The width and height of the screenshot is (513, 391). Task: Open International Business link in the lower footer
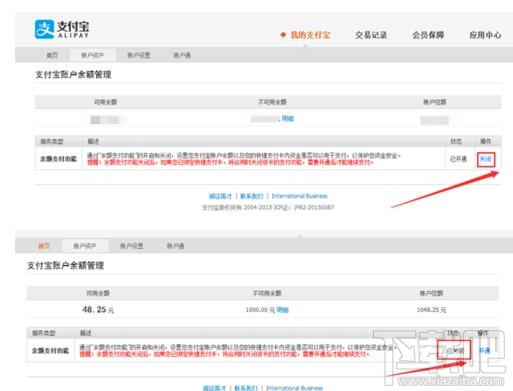(294, 388)
